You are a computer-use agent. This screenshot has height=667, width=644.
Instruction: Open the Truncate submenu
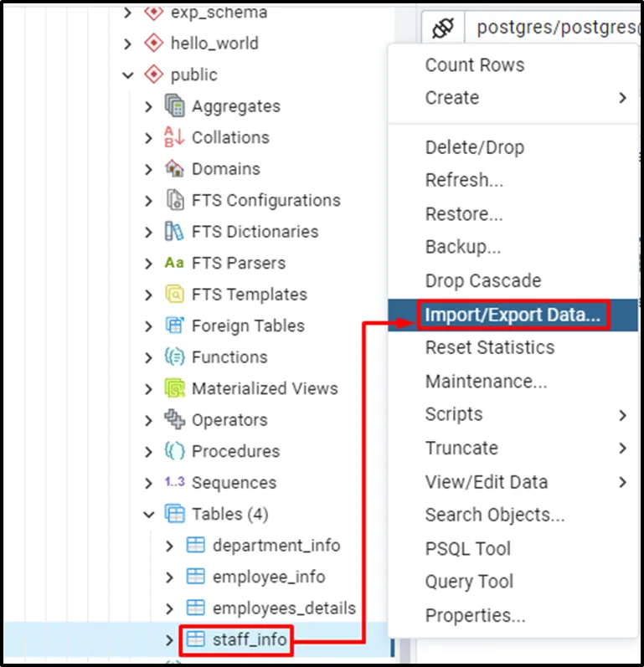461,448
